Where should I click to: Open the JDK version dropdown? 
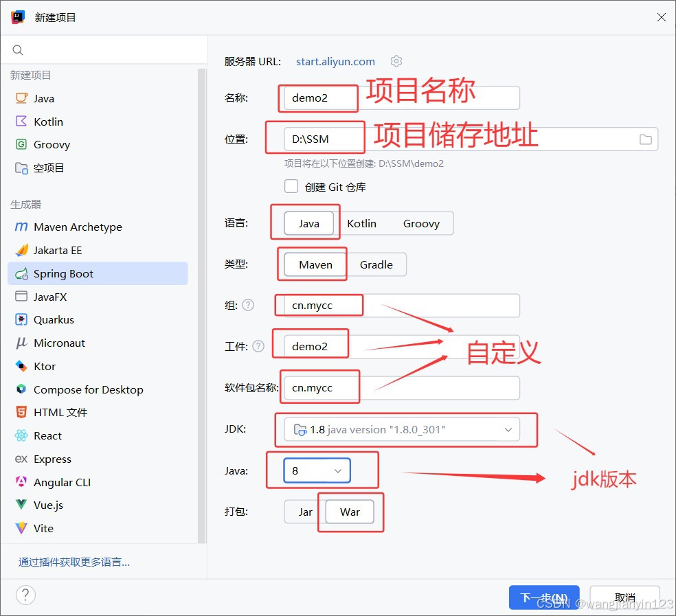coord(402,429)
